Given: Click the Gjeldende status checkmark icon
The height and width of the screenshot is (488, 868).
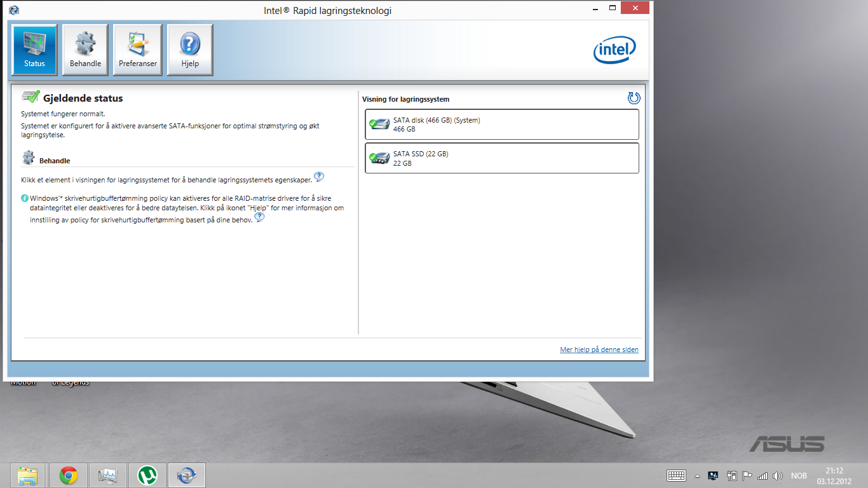Looking at the screenshot, I should (x=31, y=97).
